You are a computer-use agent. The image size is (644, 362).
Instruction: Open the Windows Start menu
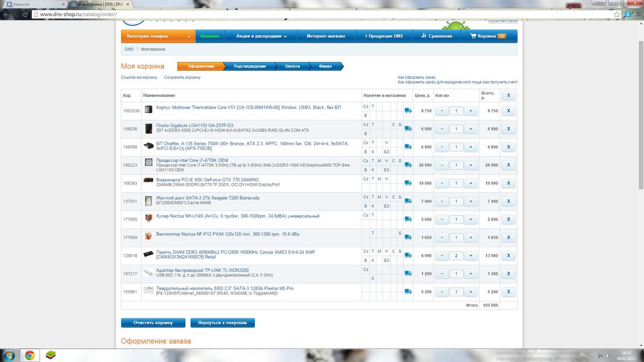[9, 355]
